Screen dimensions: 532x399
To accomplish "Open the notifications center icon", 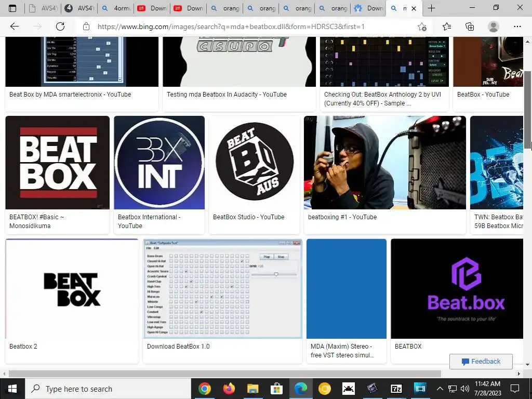I will coord(515,389).
